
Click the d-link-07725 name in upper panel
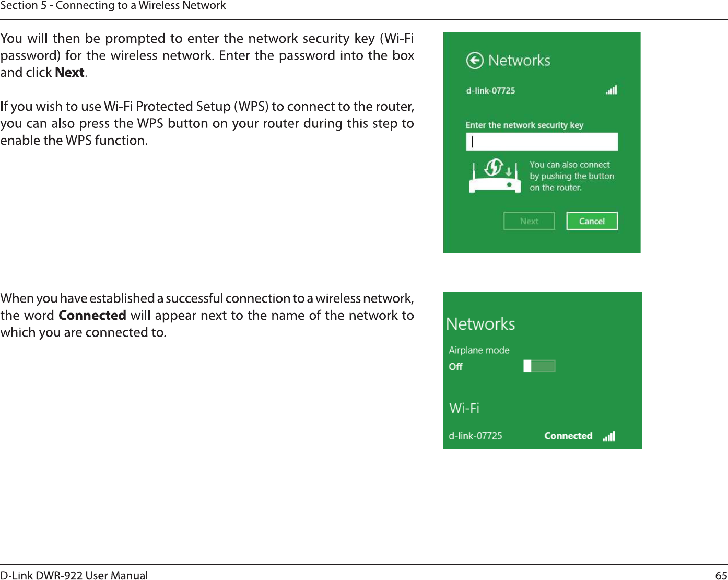pyautogui.click(x=490, y=90)
